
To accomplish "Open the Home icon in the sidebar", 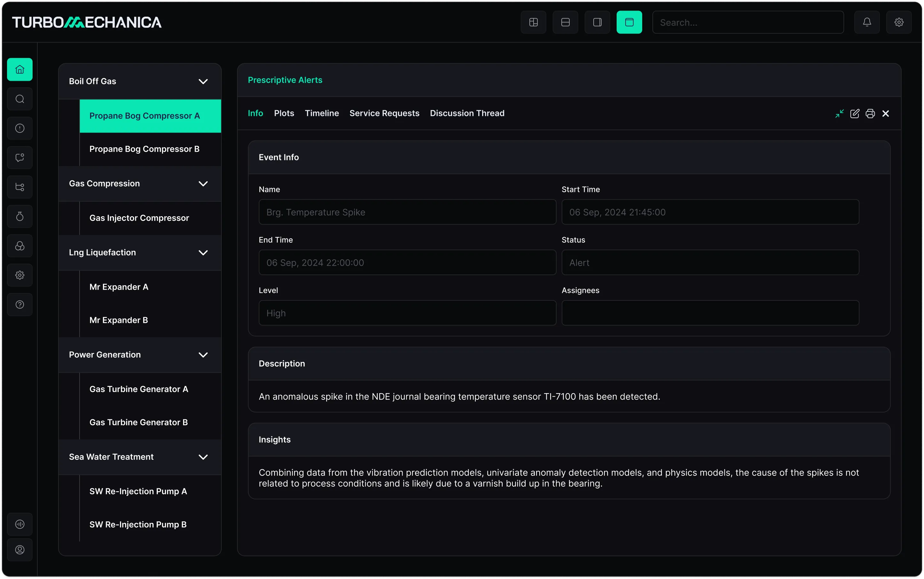I will [x=19, y=69].
